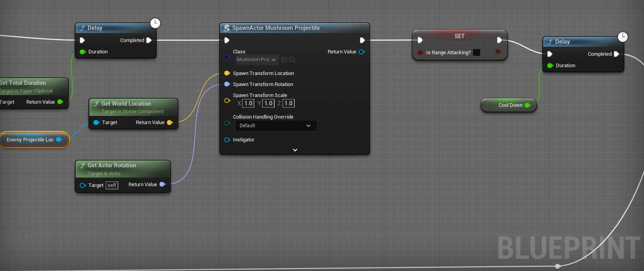
Task: Click the Spawn Transform Rotation input pin
Action: [227, 84]
